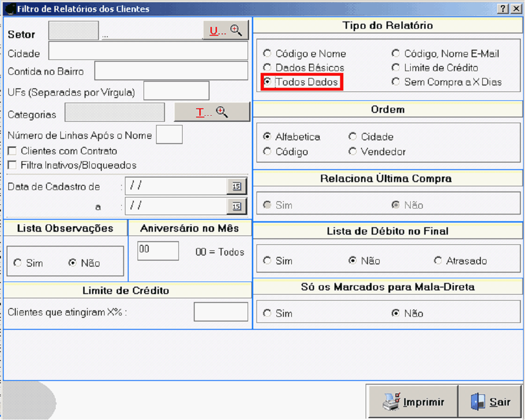Order report by Cidade
The height and width of the screenshot is (420, 525).
353,137
